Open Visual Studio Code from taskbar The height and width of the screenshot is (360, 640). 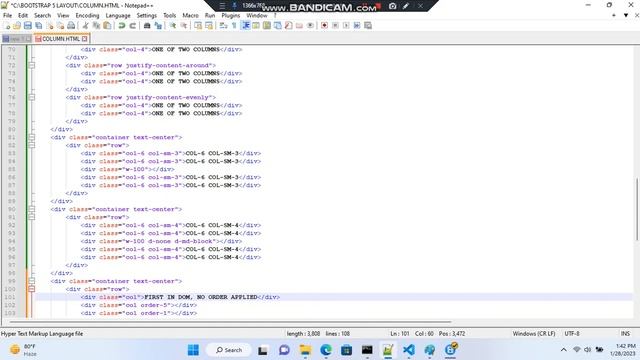pos(409,350)
